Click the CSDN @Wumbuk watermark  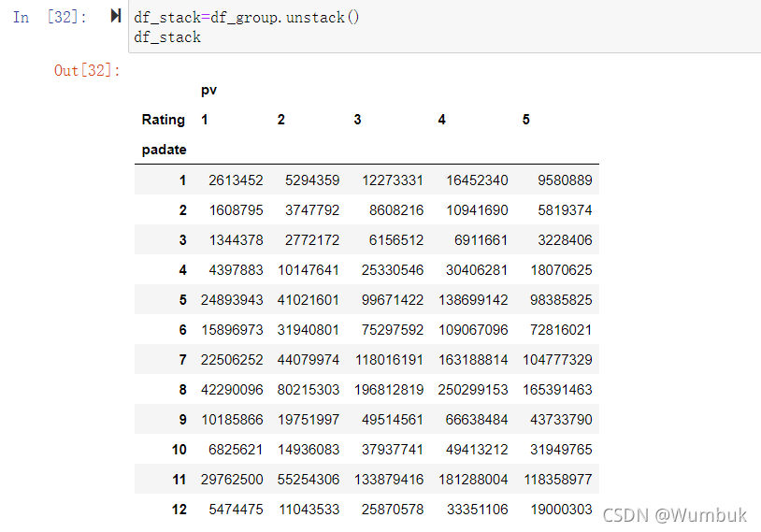click(x=675, y=515)
